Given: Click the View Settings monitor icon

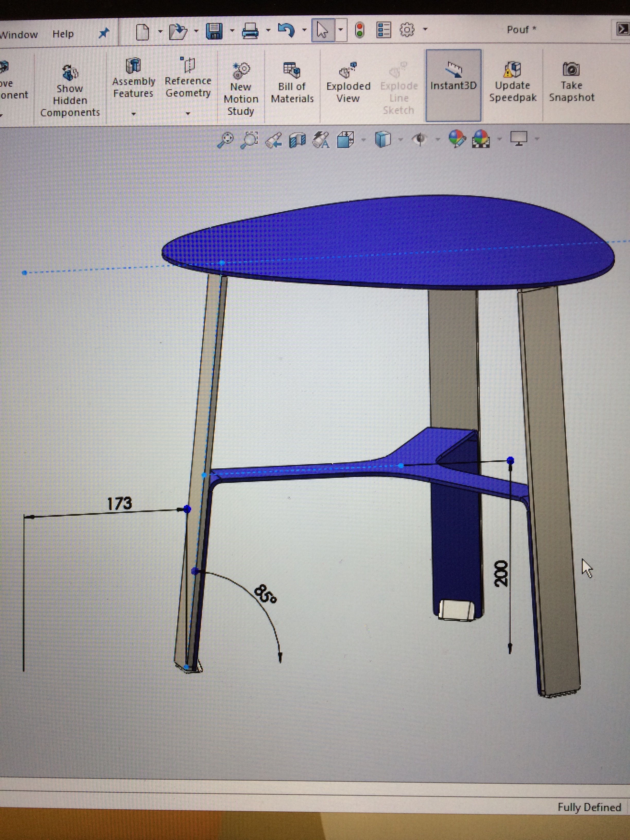Looking at the screenshot, I should pos(519,138).
